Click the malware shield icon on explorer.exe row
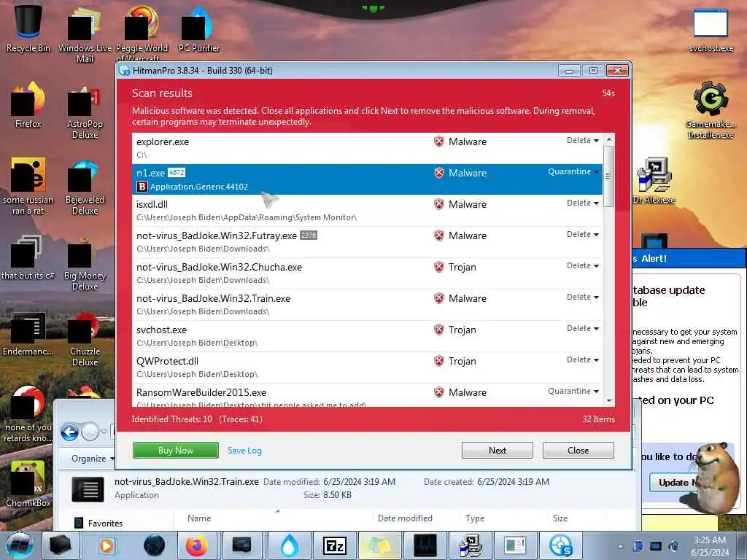This screenshot has width=747, height=560. click(x=438, y=141)
